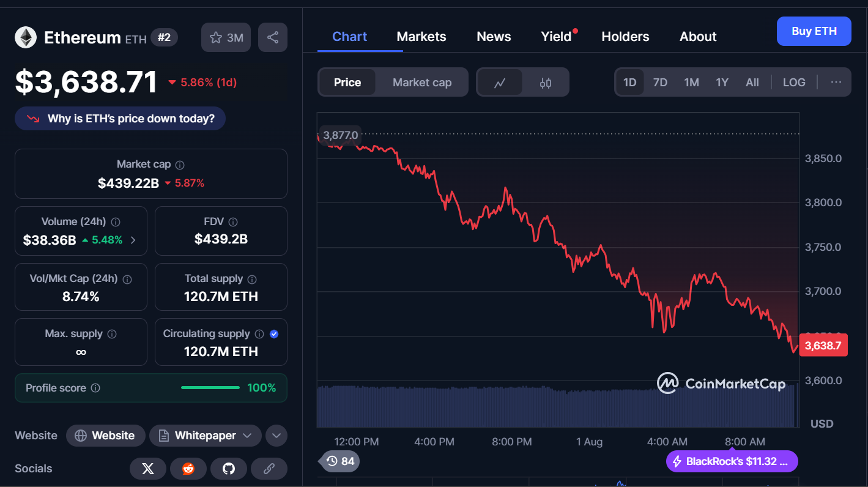Click Profile score info icon

coord(95,388)
